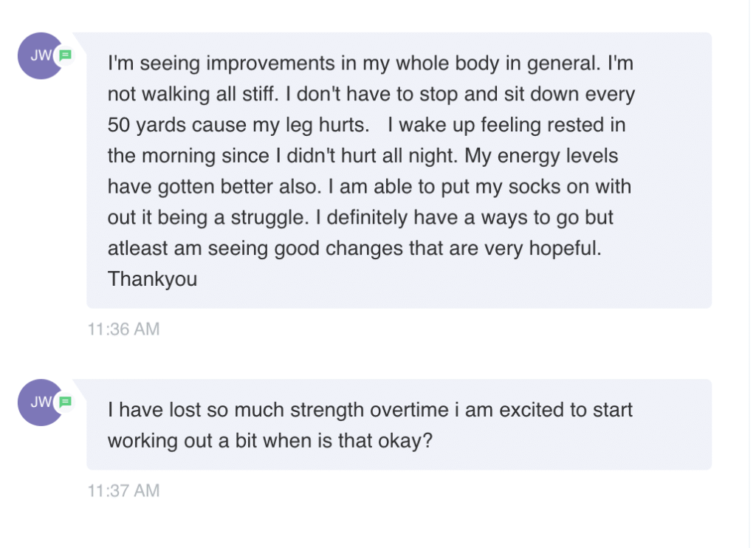Click the JW avatar beside the first message

coord(41,56)
